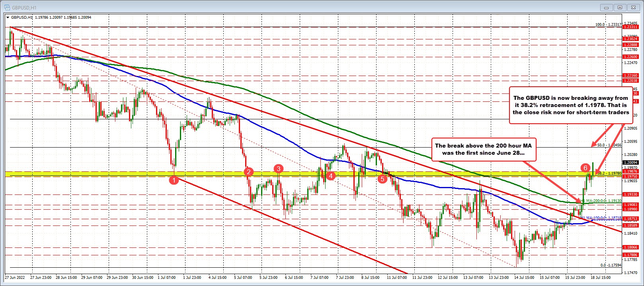Click the red price tag 1.22888
The width and height of the screenshot is (644, 286).
(x=630, y=45)
